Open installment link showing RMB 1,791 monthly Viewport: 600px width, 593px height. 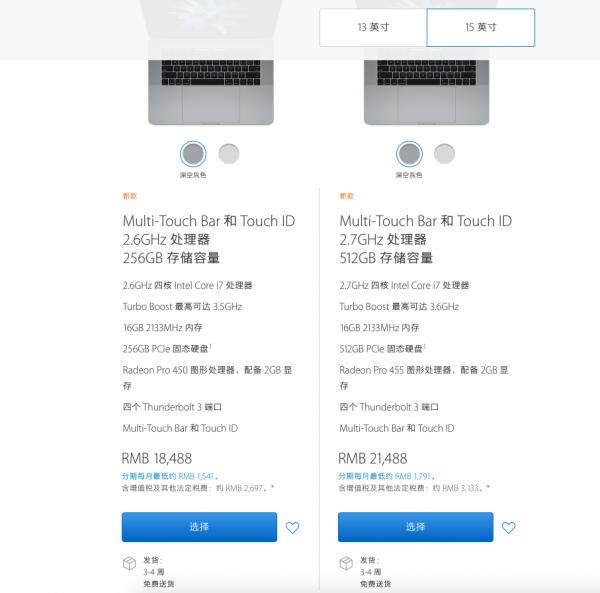pos(386,476)
